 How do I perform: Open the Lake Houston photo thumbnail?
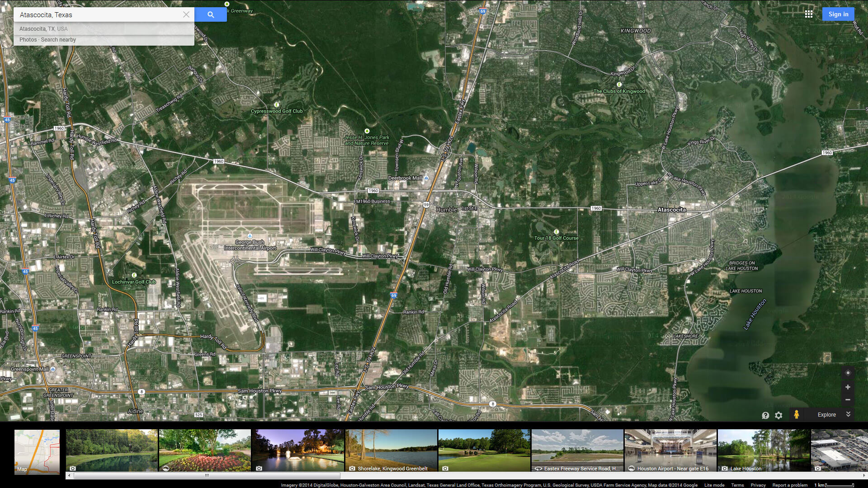[763, 450]
